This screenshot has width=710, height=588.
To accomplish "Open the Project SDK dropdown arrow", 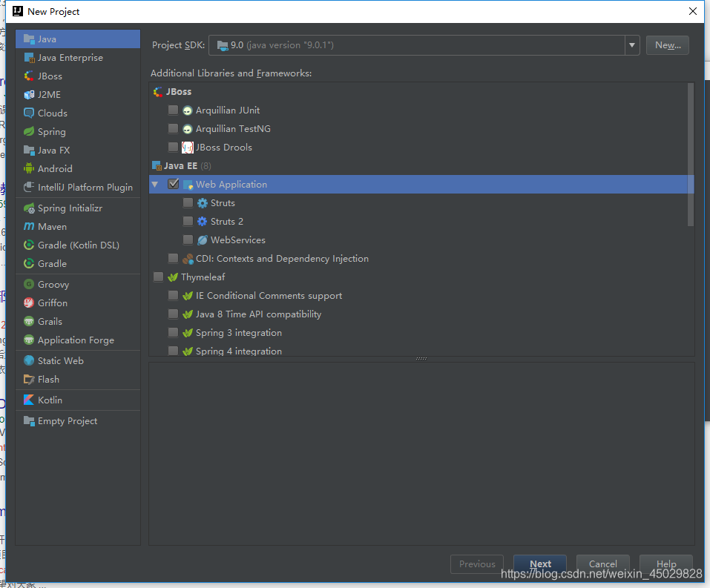I will [x=632, y=45].
